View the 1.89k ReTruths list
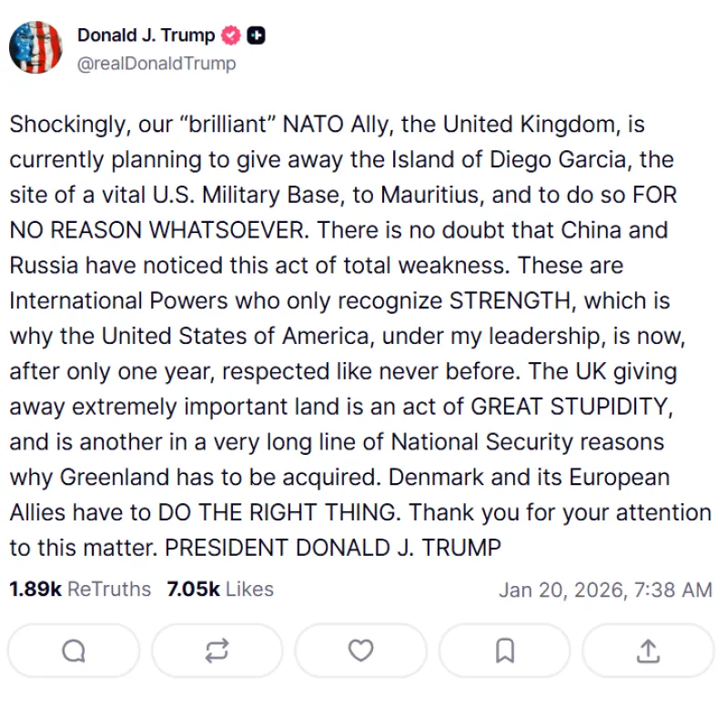The image size is (728, 706). pyautogui.click(x=80, y=590)
